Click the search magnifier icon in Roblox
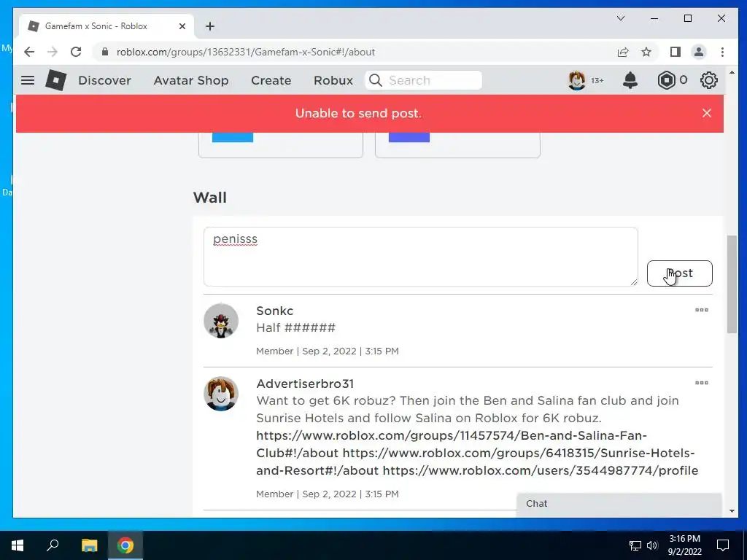 [x=376, y=80]
